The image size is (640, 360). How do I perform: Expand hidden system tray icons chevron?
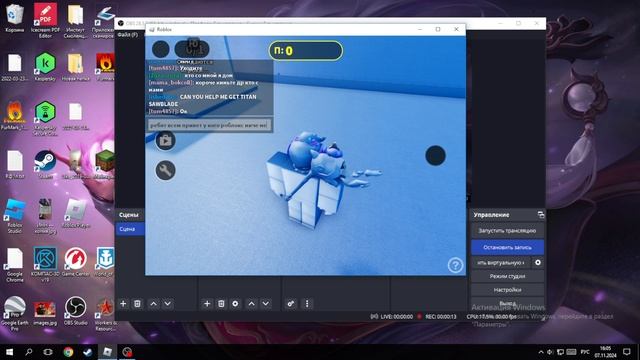541,352
